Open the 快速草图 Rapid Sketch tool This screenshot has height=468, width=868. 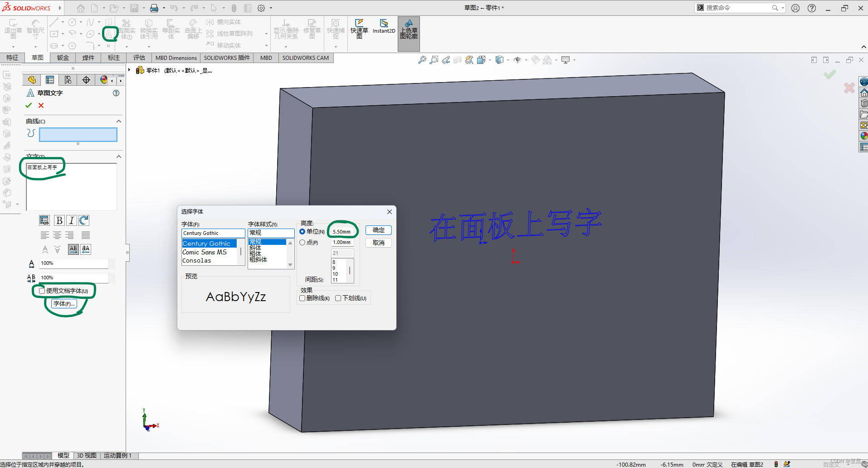coord(359,29)
